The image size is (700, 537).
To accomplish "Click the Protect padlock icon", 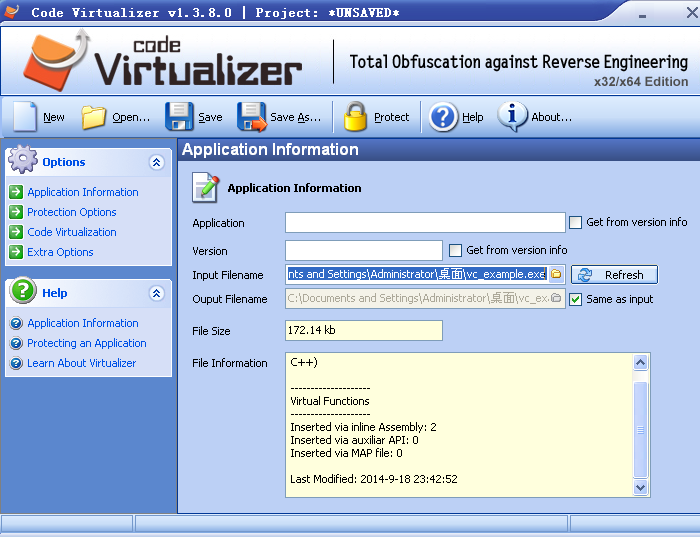I will coord(355,117).
